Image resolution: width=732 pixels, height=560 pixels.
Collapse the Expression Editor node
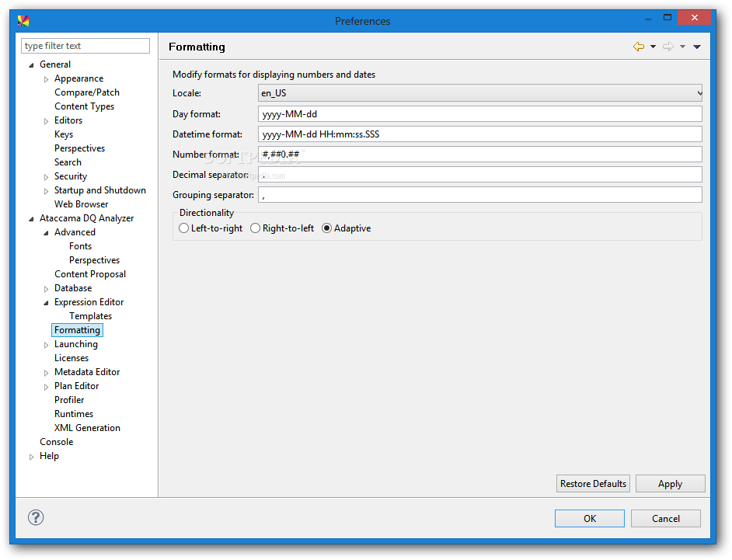coord(46,303)
